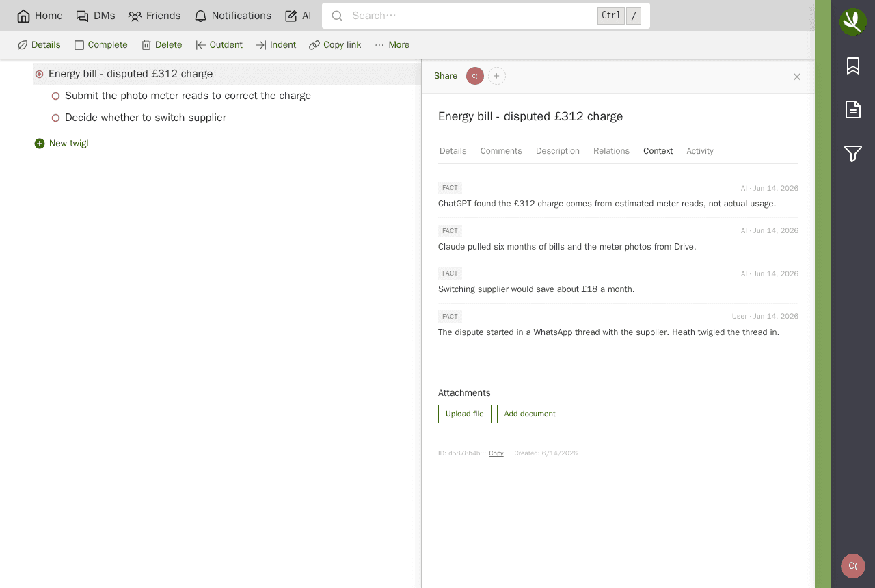The width and height of the screenshot is (875, 588).
Task: Click the Ctrl / shortcut hint
Action: coord(619,16)
